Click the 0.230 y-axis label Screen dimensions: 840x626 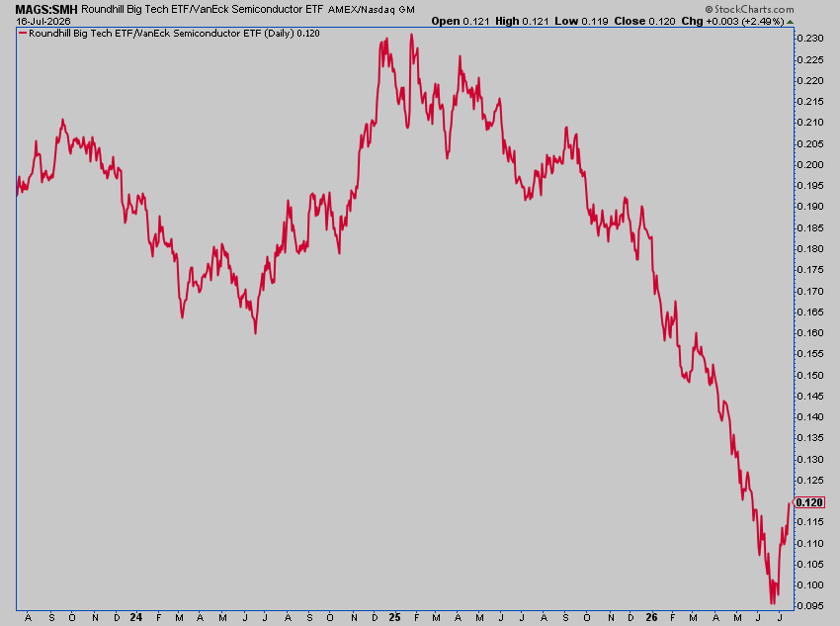coord(810,38)
